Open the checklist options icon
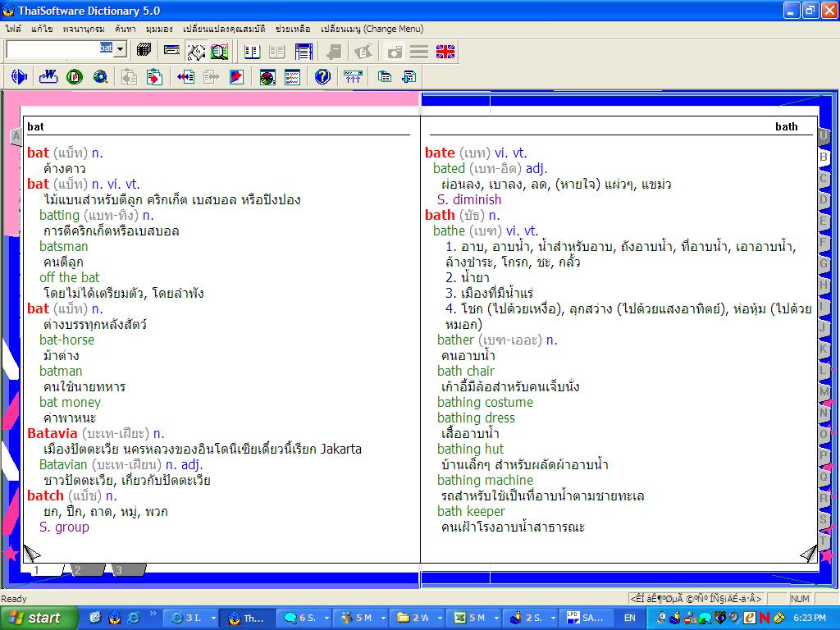The image size is (840, 630). (x=293, y=76)
